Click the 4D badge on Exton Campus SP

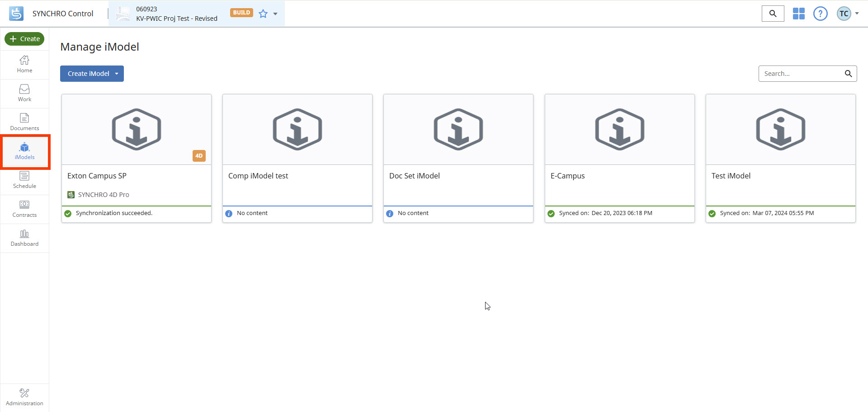[x=199, y=156]
